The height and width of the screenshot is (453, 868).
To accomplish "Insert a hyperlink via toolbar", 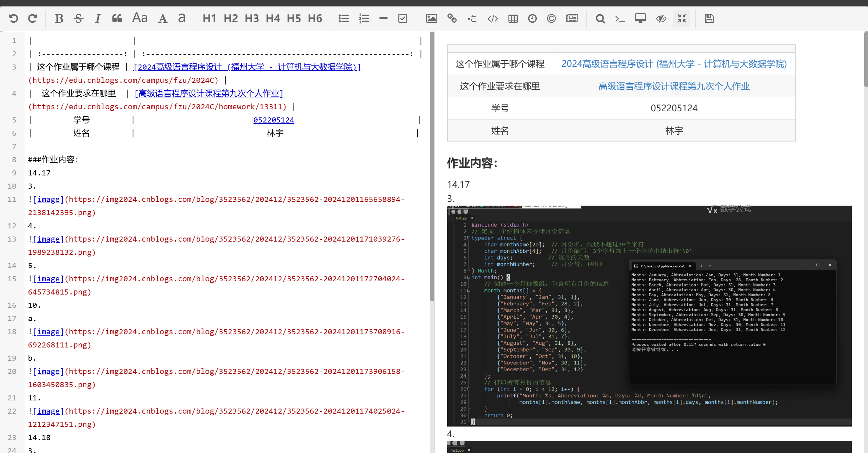I will [452, 18].
